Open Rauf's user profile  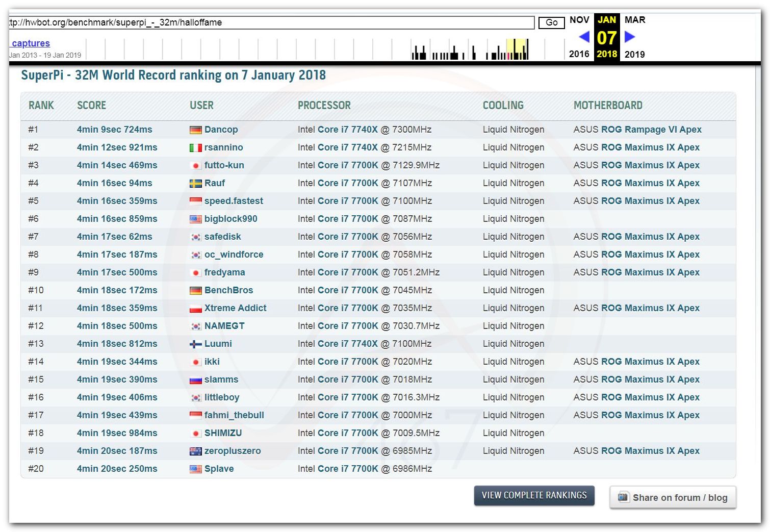pos(215,183)
